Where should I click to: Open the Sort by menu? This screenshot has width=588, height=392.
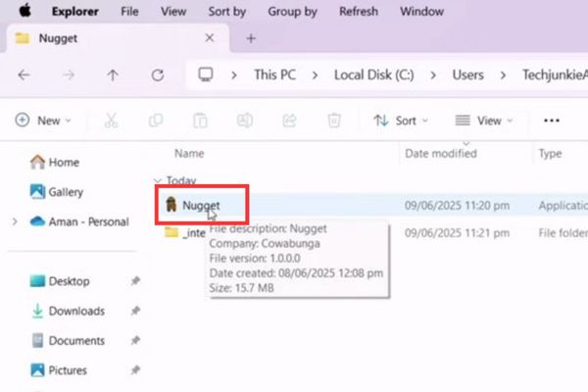[227, 12]
